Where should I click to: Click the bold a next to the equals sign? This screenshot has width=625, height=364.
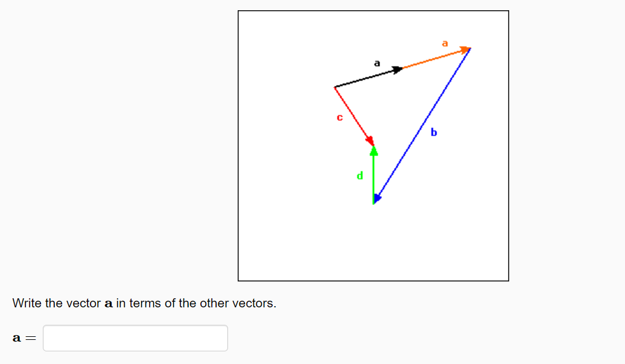click(x=16, y=337)
